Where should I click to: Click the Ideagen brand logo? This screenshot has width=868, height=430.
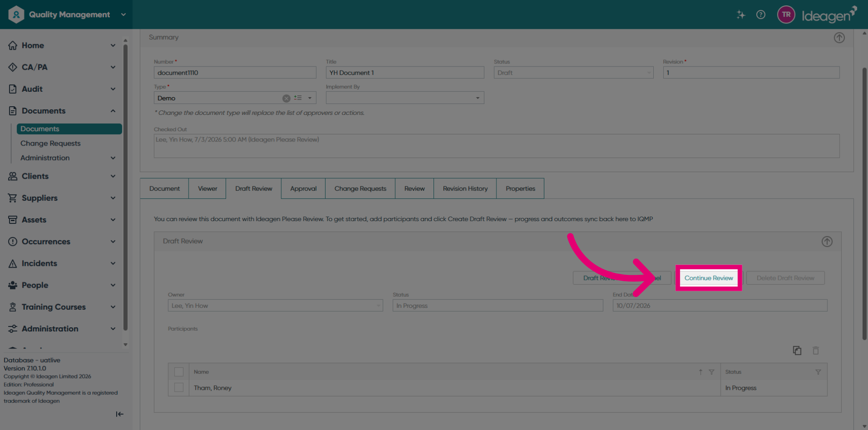830,15
